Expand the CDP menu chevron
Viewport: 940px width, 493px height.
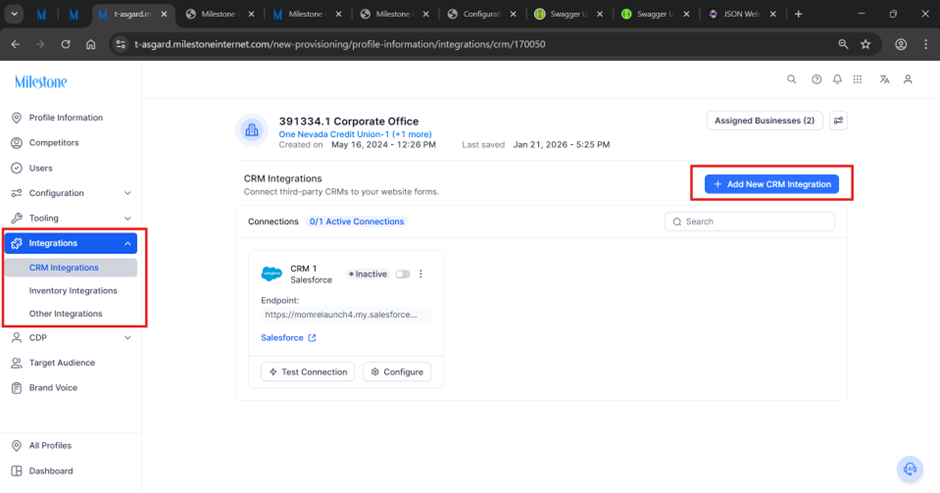click(x=128, y=338)
